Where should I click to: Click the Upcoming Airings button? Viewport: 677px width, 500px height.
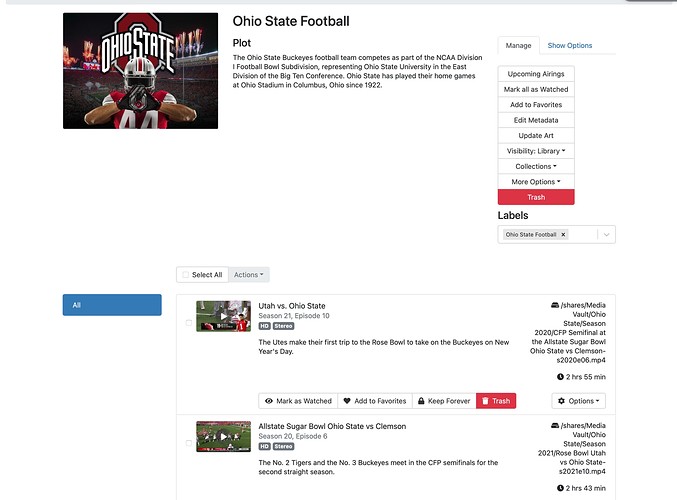tap(536, 74)
